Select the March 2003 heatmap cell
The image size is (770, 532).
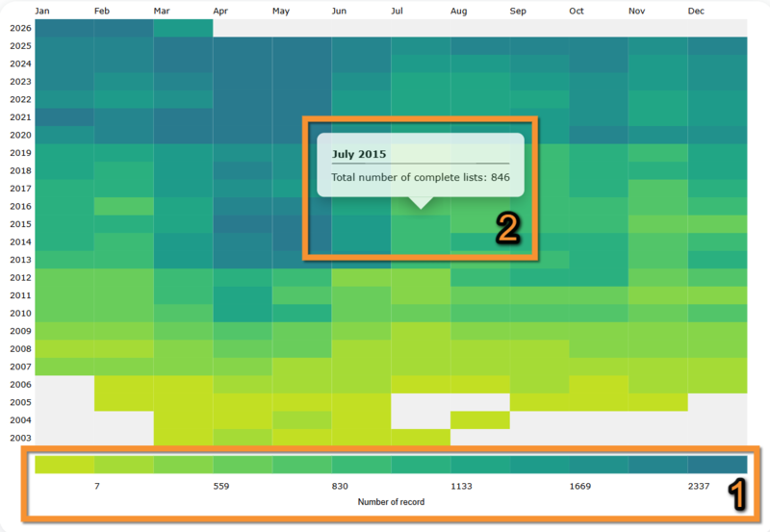tap(183, 438)
